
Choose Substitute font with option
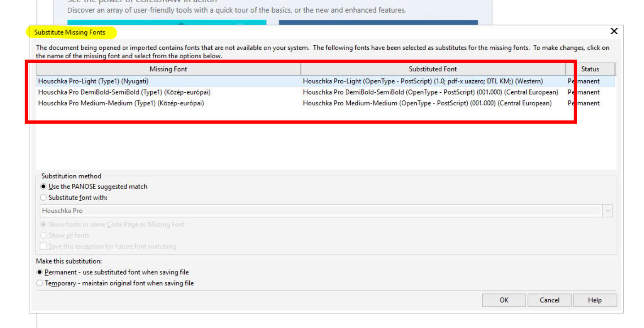click(74, 197)
